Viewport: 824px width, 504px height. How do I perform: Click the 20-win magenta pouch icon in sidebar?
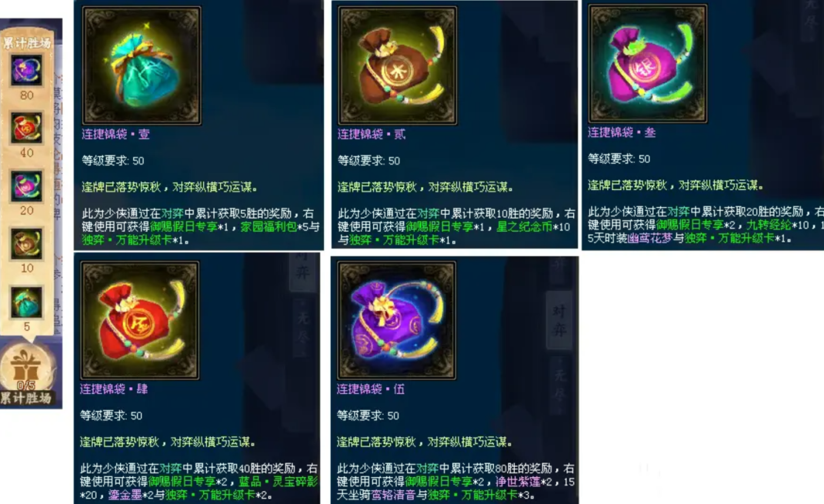click(26, 185)
